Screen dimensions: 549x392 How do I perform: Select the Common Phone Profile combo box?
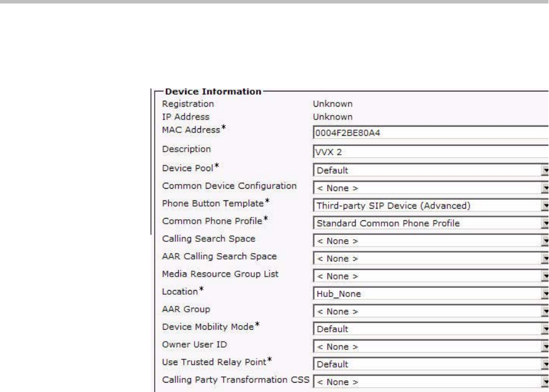[x=431, y=223]
